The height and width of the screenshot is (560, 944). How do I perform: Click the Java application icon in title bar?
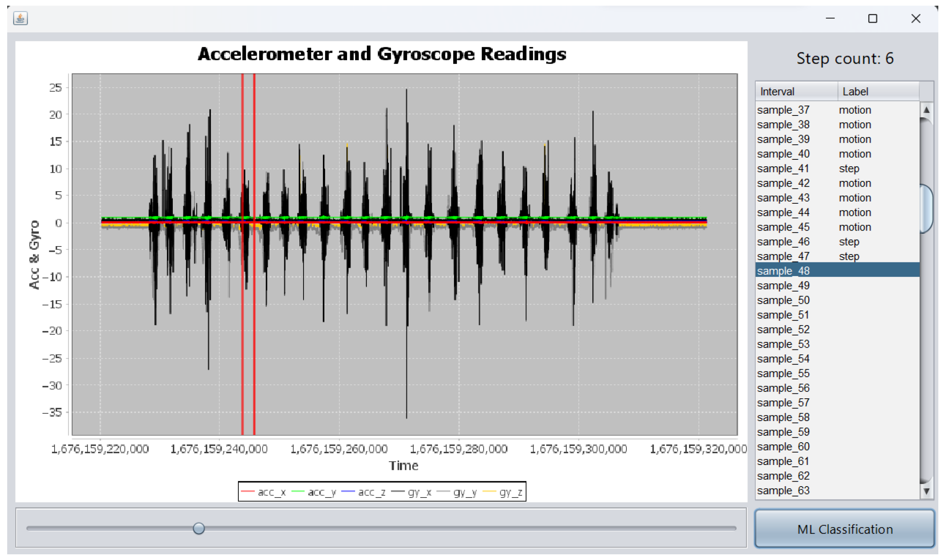(20, 18)
